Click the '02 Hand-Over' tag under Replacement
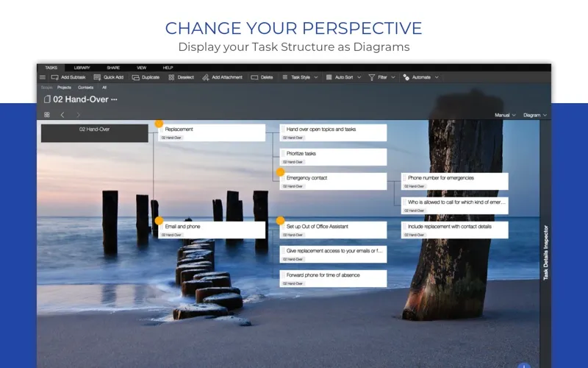588x368 pixels. [171, 138]
